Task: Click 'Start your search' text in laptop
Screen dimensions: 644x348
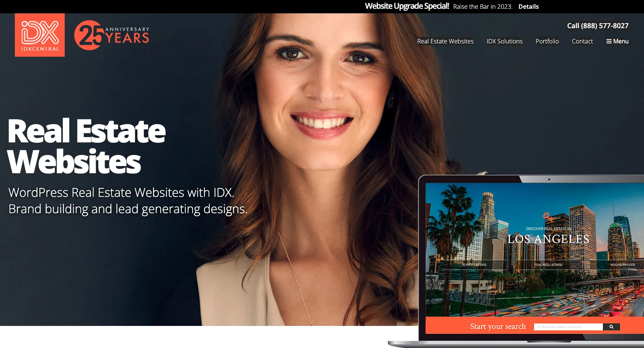Action: (x=498, y=326)
